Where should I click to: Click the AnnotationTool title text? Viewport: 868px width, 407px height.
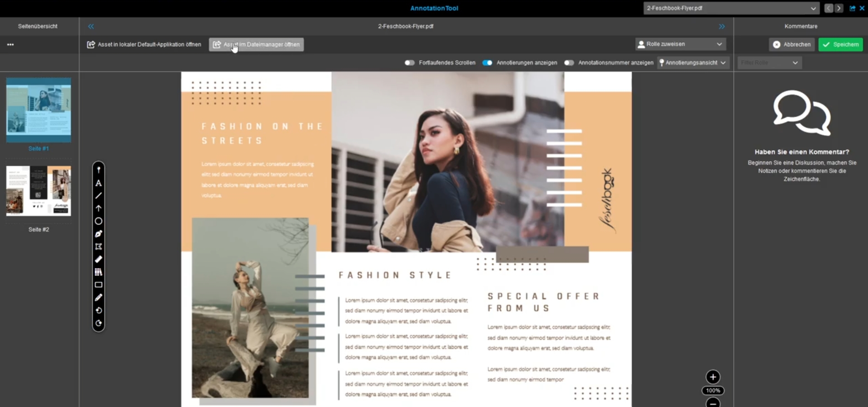pos(434,8)
